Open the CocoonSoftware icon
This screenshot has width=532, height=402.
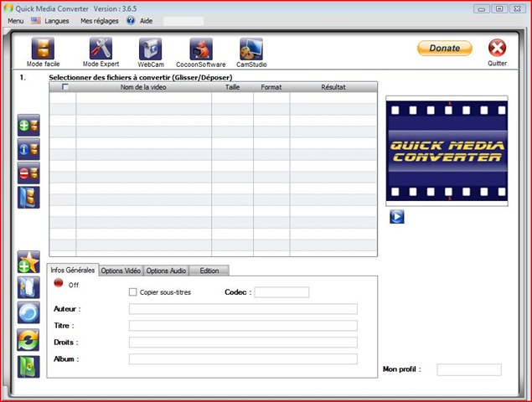coord(201,49)
